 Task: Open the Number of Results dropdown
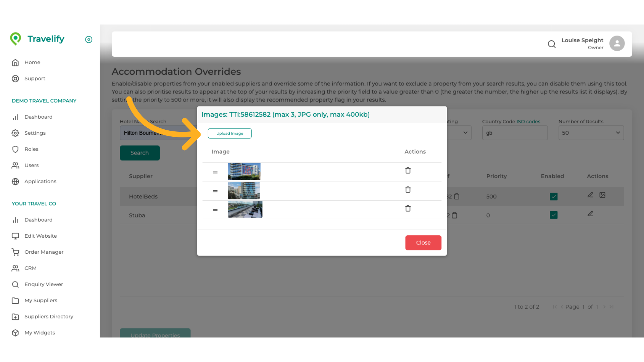[x=591, y=133]
